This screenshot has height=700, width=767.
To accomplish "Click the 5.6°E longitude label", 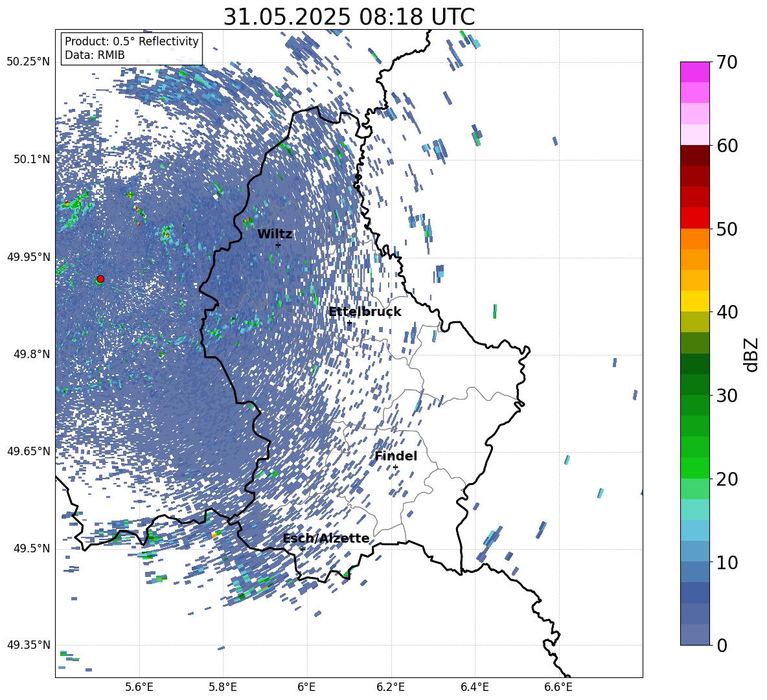I will click(139, 687).
